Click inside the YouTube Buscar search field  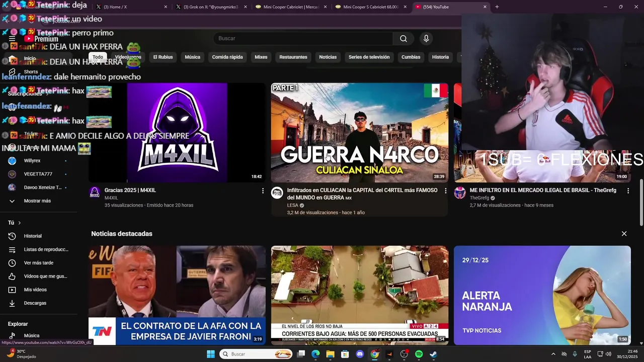[x=303, y=39]
